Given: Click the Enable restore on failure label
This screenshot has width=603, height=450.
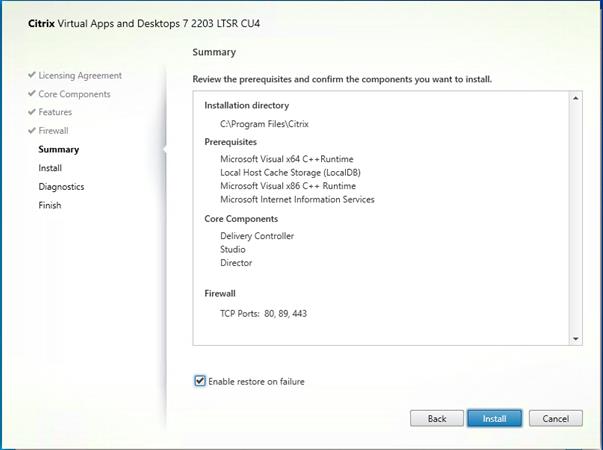Looking at the screenshot, I should pyautogui.click(x=256, y=382).
